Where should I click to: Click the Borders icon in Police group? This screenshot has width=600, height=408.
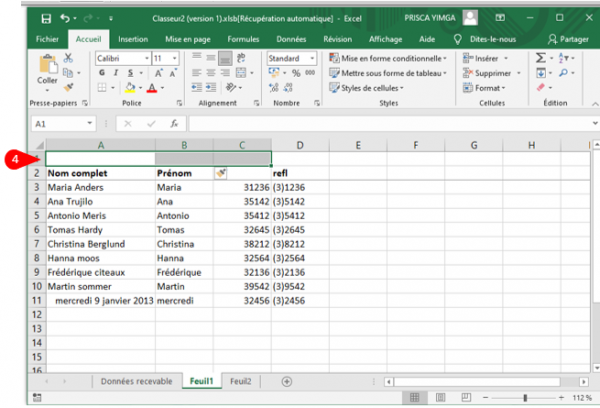pos(102,88)
